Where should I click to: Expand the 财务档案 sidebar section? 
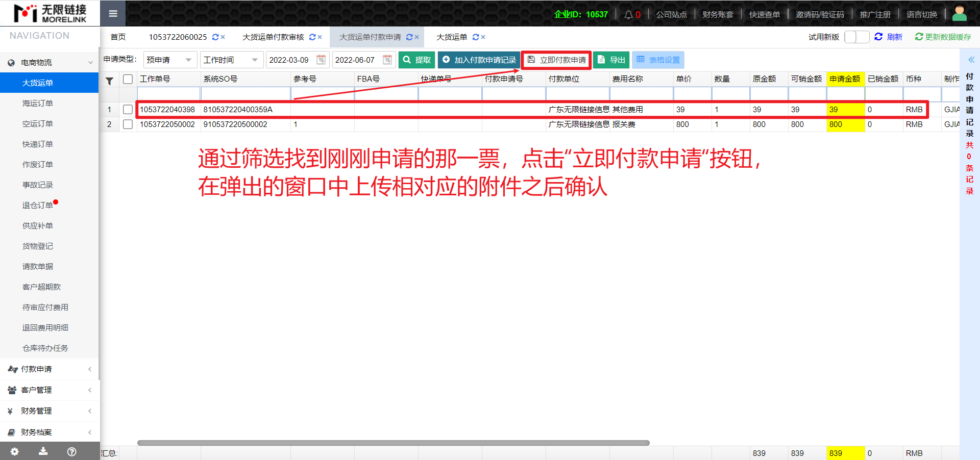tap(50, 432)
